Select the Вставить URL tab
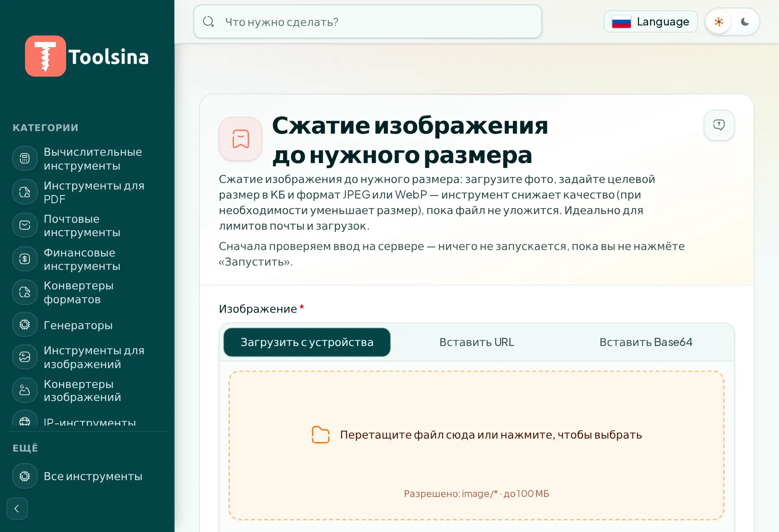The width and height of the screenshot is (779, 532). (x=476, y=342)
